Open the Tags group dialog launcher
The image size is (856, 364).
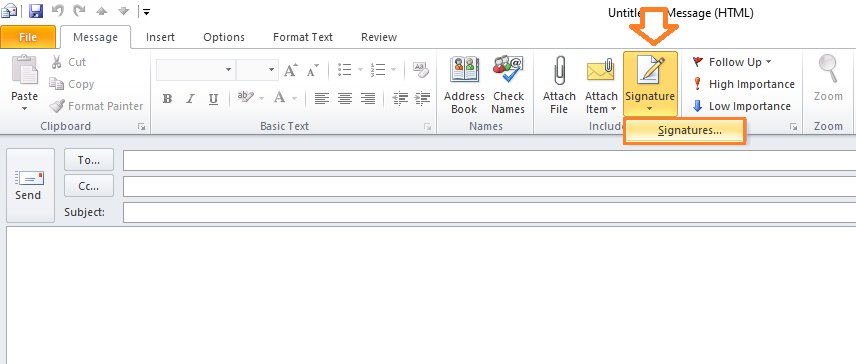pyautogui.click(x=793, y=127)
